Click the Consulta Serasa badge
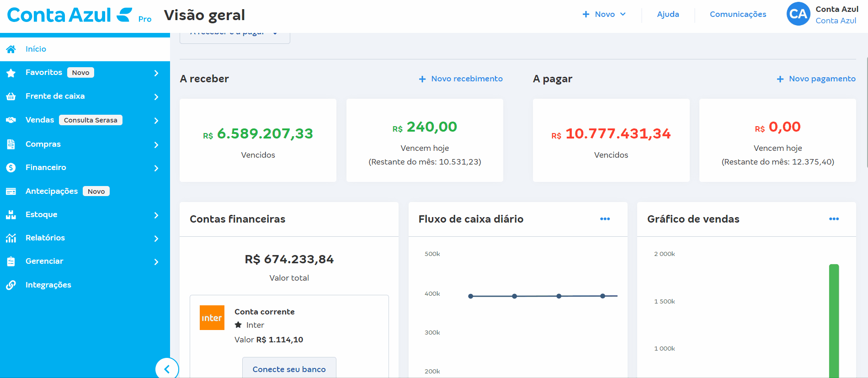The width and height of the screenshot is (868, 378). click(x=91, y=120)
